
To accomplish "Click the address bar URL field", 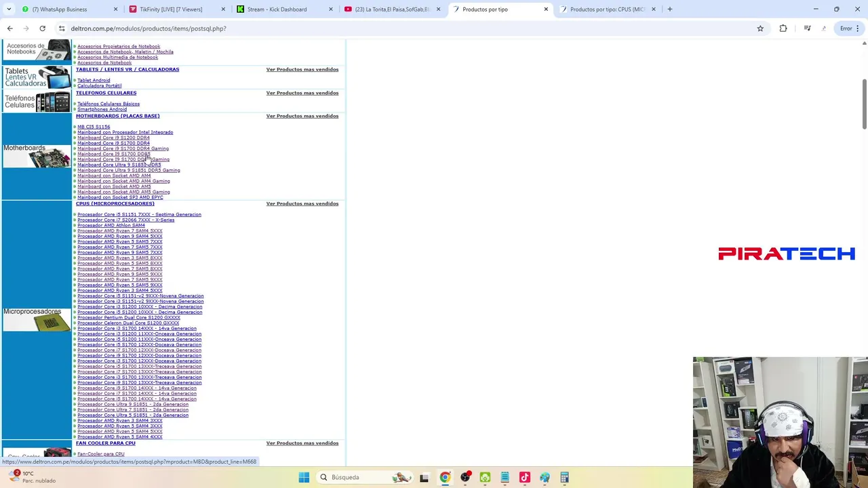I will (x=407, y=28).
